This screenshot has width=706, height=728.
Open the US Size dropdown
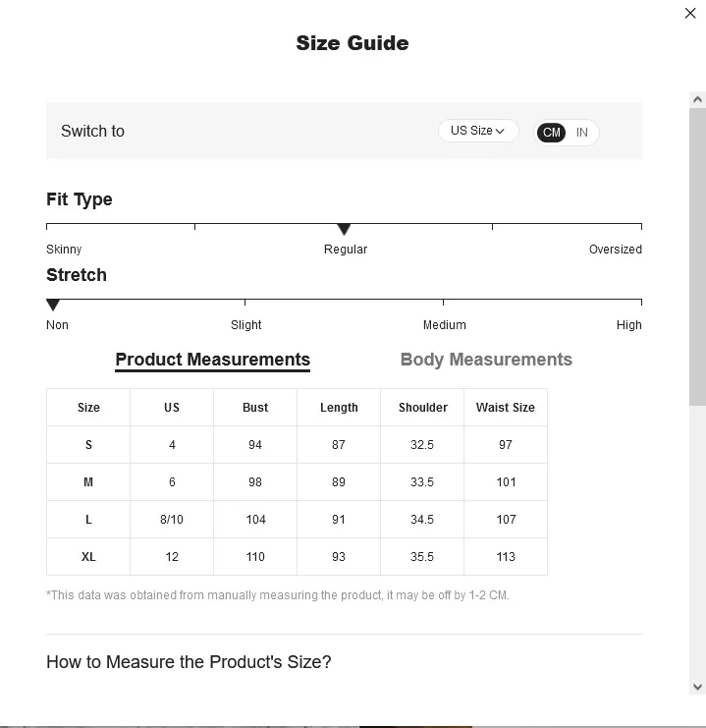[x=478, y=131]
